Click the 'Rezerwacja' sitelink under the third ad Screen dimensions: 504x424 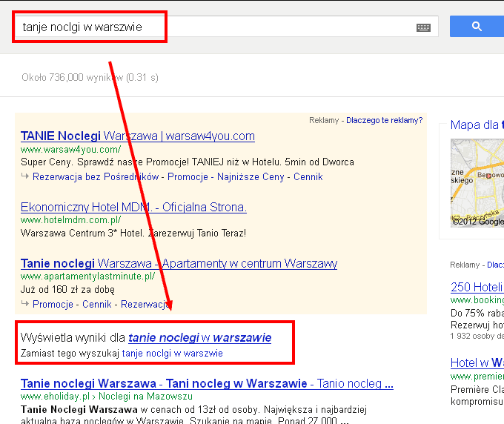point(145,305)
